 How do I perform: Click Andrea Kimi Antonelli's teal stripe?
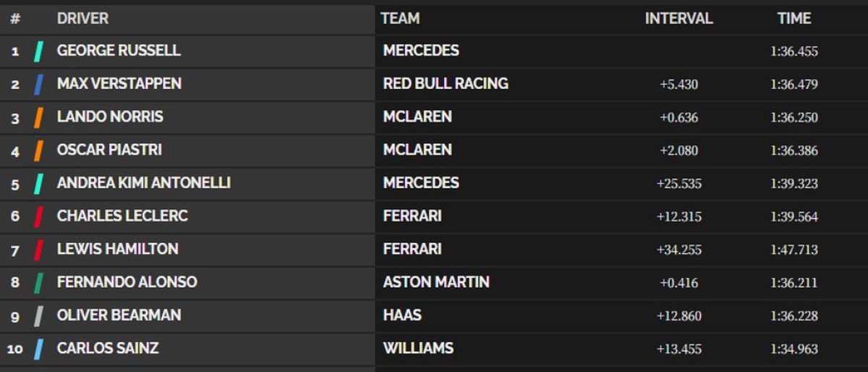[39, 183]
